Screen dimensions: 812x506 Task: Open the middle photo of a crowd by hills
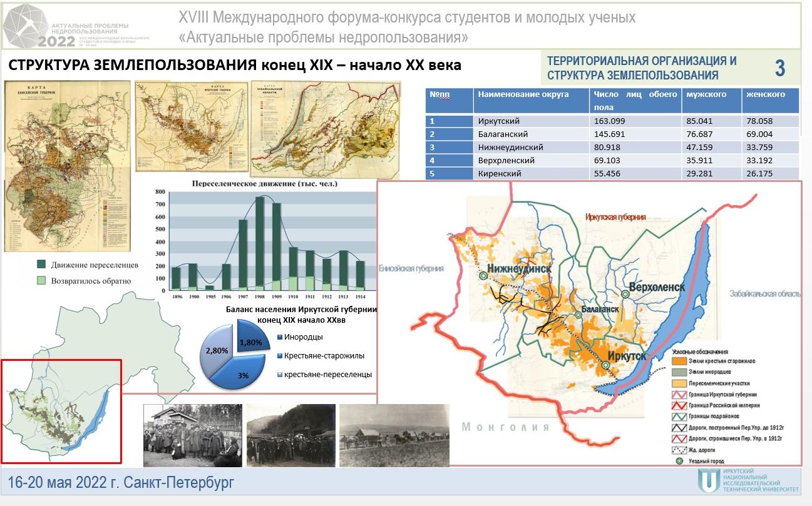pyautogui.click(x=291, y=435)
